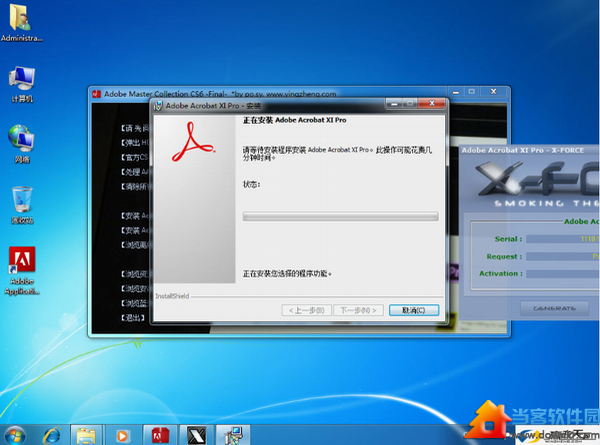Minimize the Acrobat XI Pro installer window
The width and height of the screenshot is (600, 445).
[x=394, y=104]
